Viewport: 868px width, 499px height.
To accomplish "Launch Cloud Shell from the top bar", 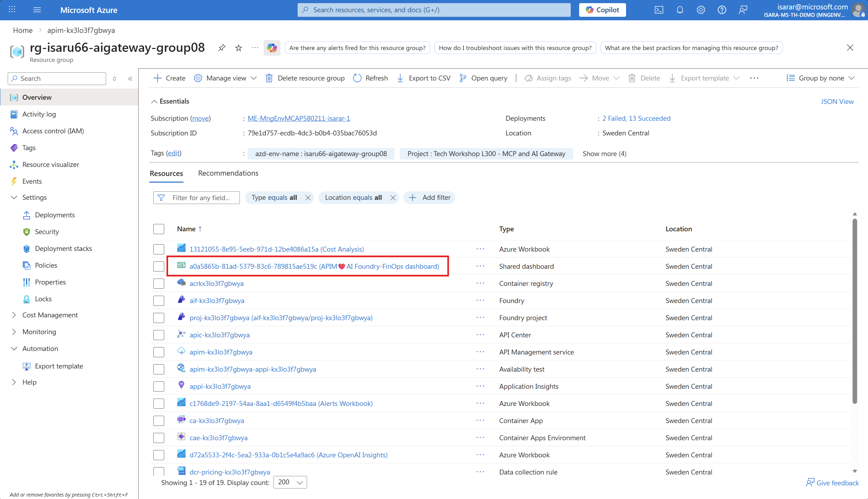I will tap(659, 10).
